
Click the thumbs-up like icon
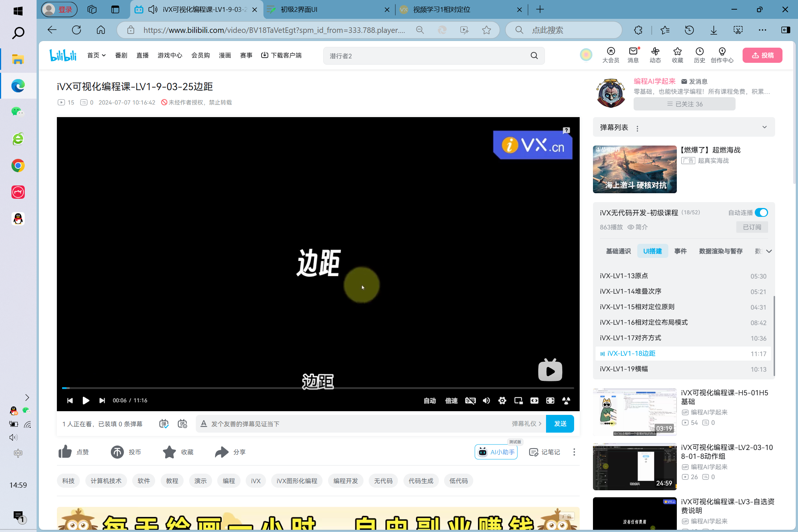[x=65, y=452]
